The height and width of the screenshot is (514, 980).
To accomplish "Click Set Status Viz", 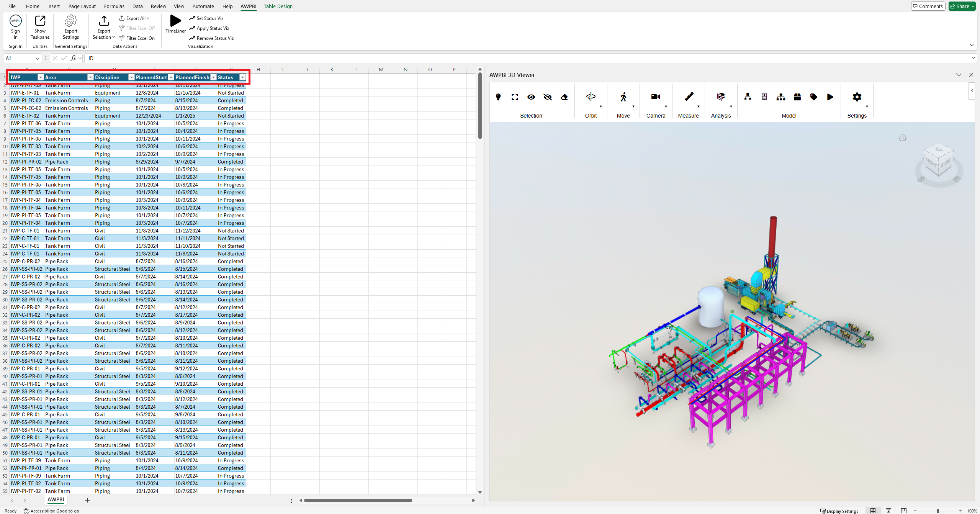I will click(206, 18).
